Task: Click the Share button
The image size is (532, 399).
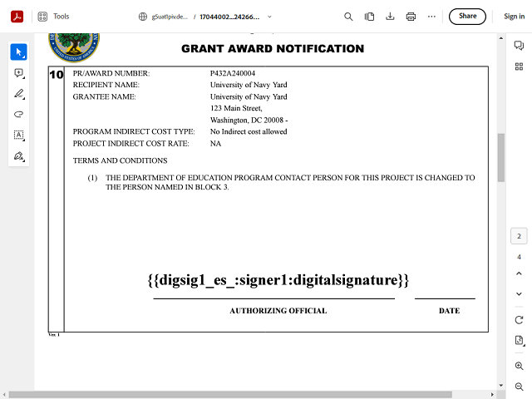Action: 467,17
